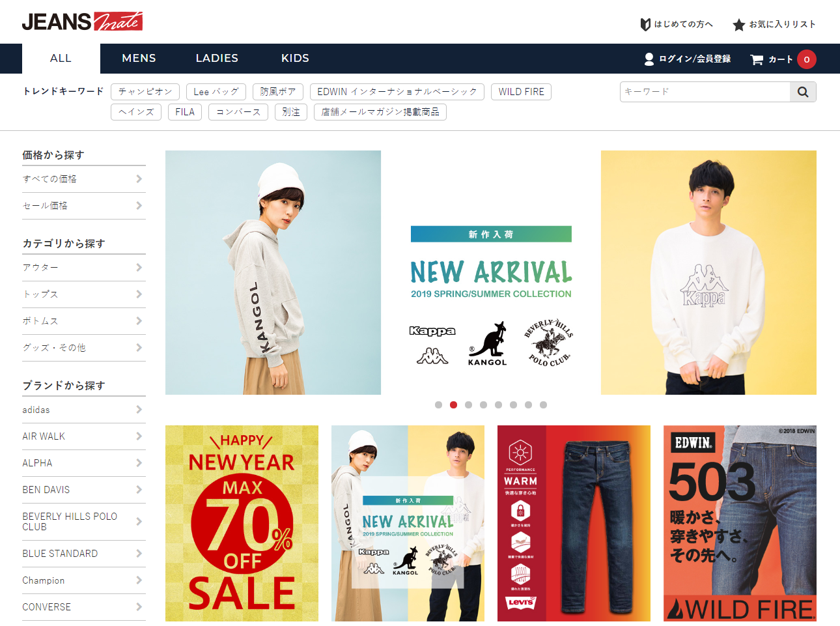Go to third carousel slide dot
840x626 pixels.
(468, 405)
